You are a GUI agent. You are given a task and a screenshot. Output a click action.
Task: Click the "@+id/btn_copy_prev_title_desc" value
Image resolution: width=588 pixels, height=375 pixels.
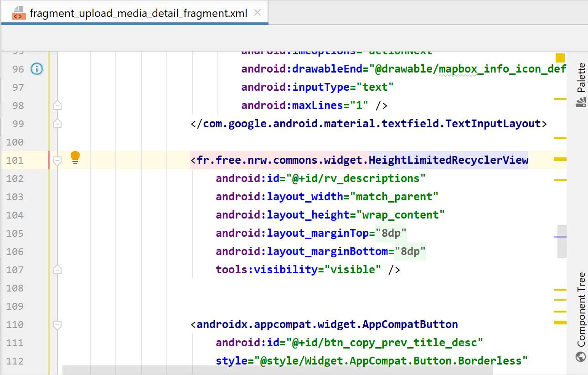385,343
